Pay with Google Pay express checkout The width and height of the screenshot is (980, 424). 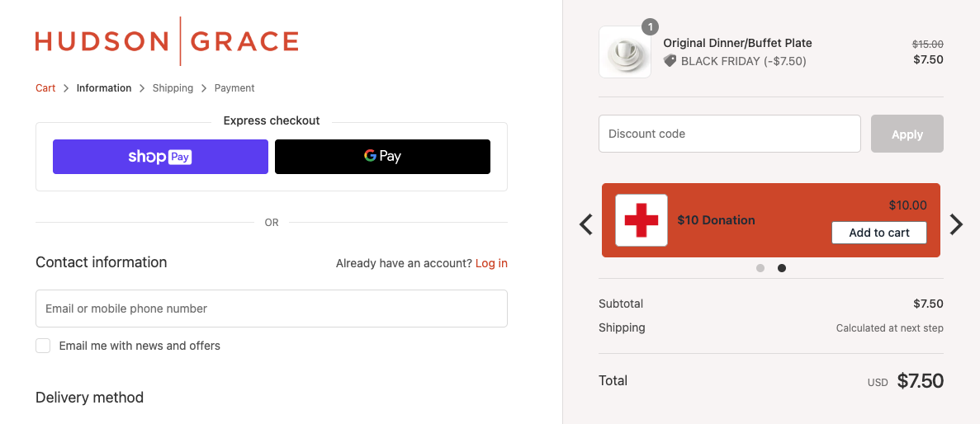coord(382,157)
